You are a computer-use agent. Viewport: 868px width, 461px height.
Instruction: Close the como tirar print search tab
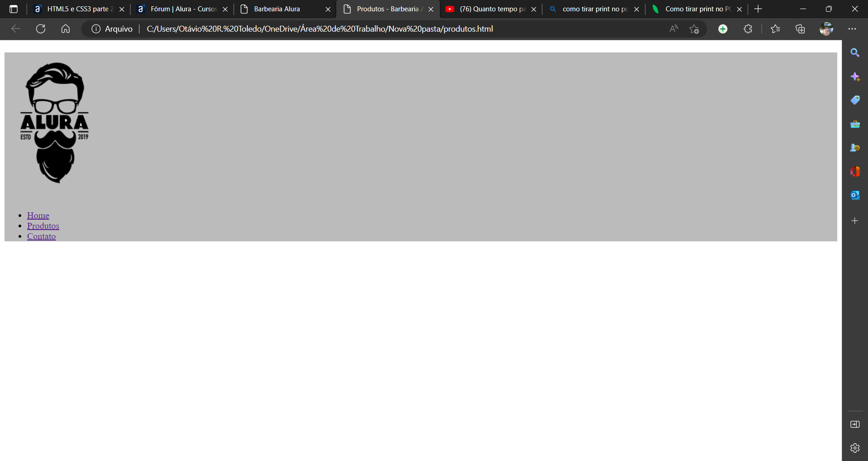point(637,9)
